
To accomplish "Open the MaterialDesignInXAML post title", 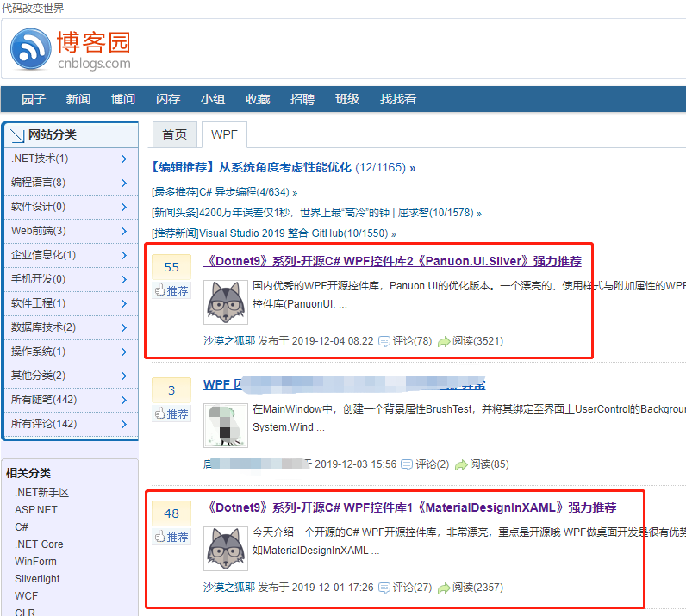I will click(410, 507).
